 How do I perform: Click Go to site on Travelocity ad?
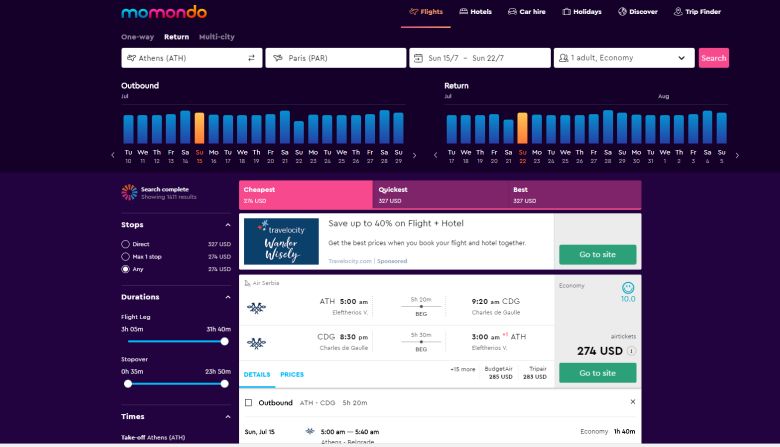coord(597,255)
